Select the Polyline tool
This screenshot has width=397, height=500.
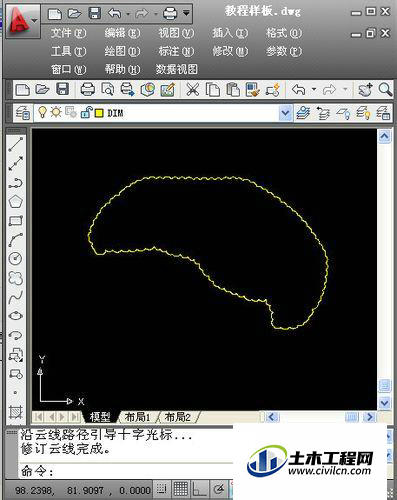[x=16, y=183]
